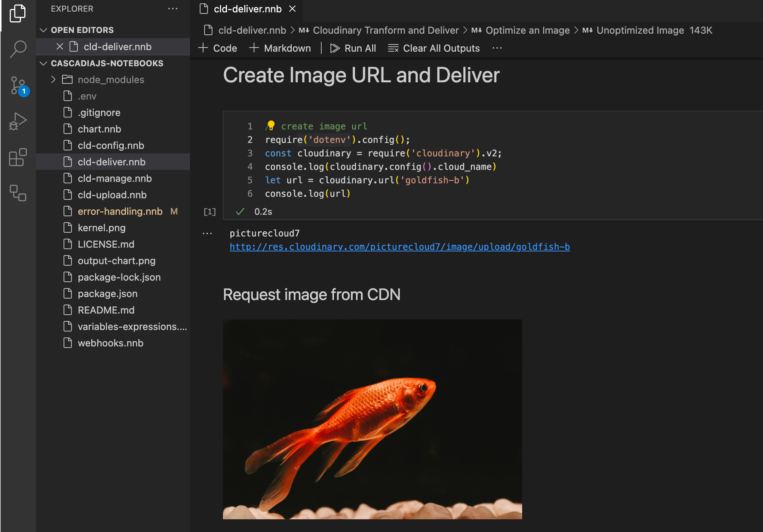Screen dimensions: 763x532
Task: Open error-handling.nnb in file tree
Action: pyautogui.click(x=120, y=211)
